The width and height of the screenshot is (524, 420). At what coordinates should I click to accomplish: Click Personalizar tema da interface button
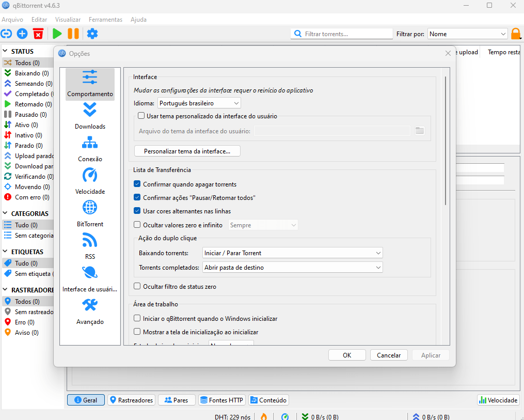[187, 151]
